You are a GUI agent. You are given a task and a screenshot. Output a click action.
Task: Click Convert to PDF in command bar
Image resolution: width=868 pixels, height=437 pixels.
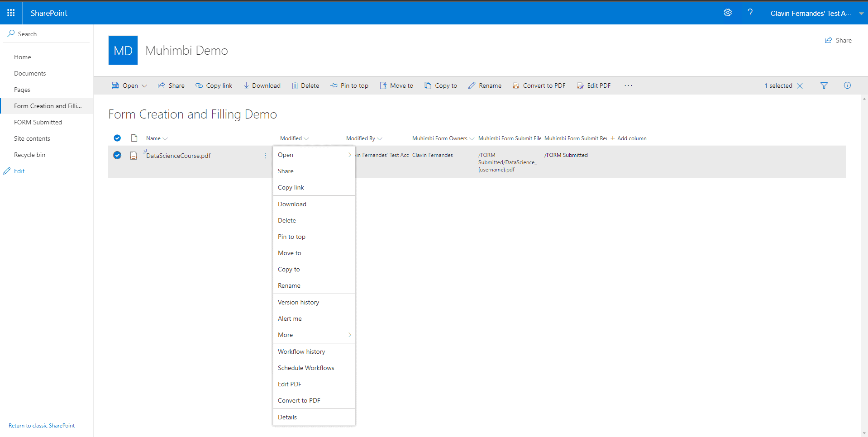click(x=539, y=85)
